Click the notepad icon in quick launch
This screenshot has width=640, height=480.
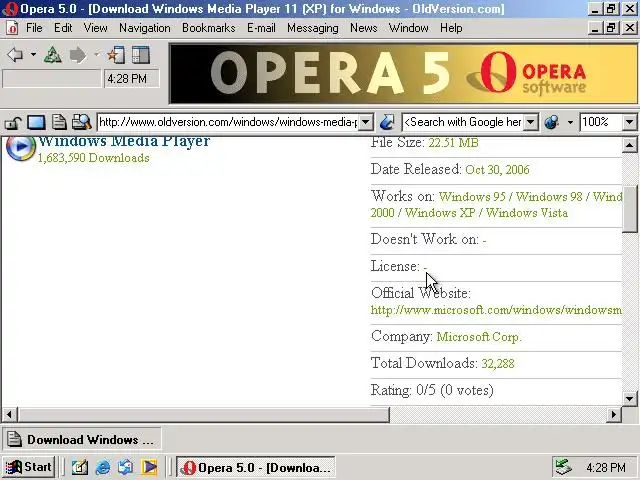click(80, 467)
